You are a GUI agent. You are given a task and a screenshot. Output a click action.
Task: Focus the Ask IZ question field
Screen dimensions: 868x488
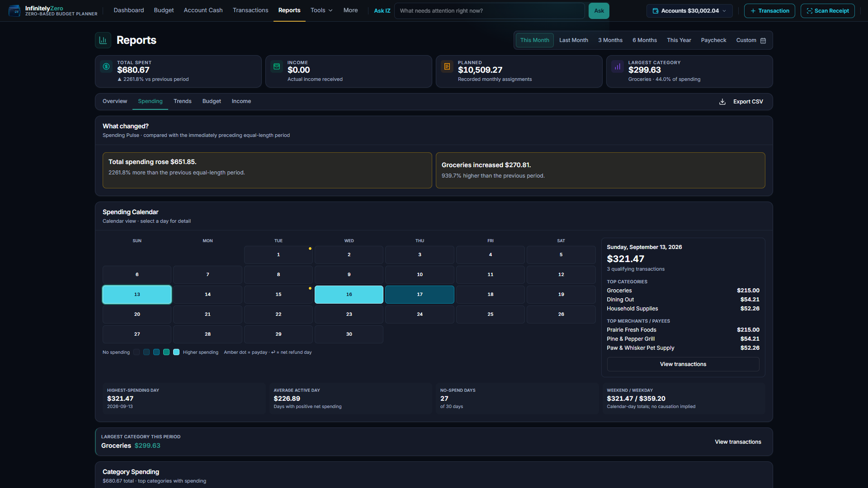[489, 11]
